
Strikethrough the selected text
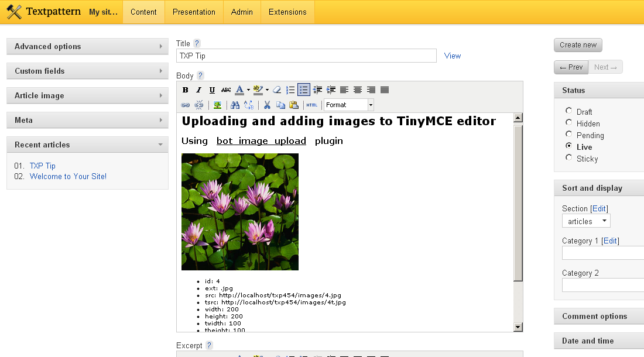click(225, 90)
